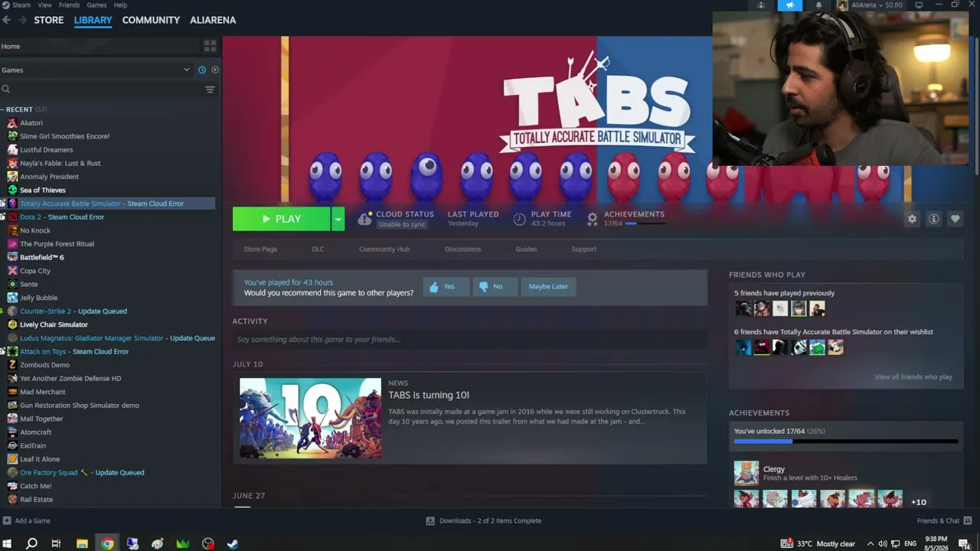Viewport: 980px width, 551px height.
Task: Switch library to grid collections view
Action: [210, 47]
